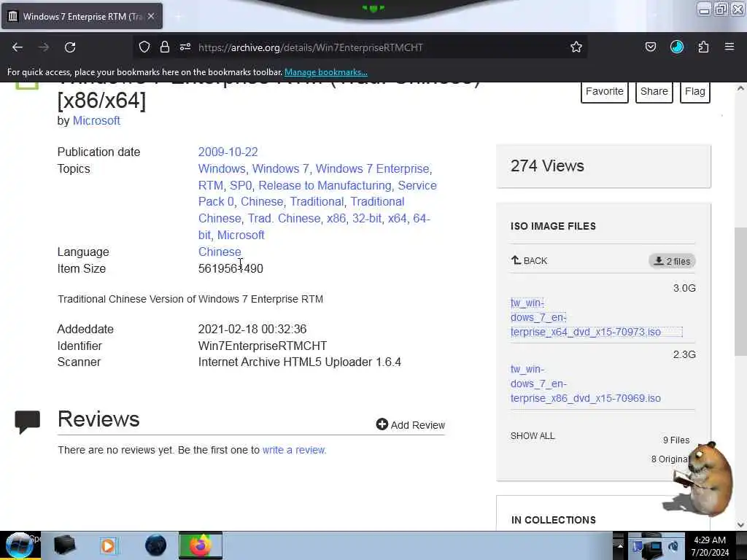Screen dimensions: 747x560
Task: Open the 32-bit topic link
Action: (x=367, y=219)
